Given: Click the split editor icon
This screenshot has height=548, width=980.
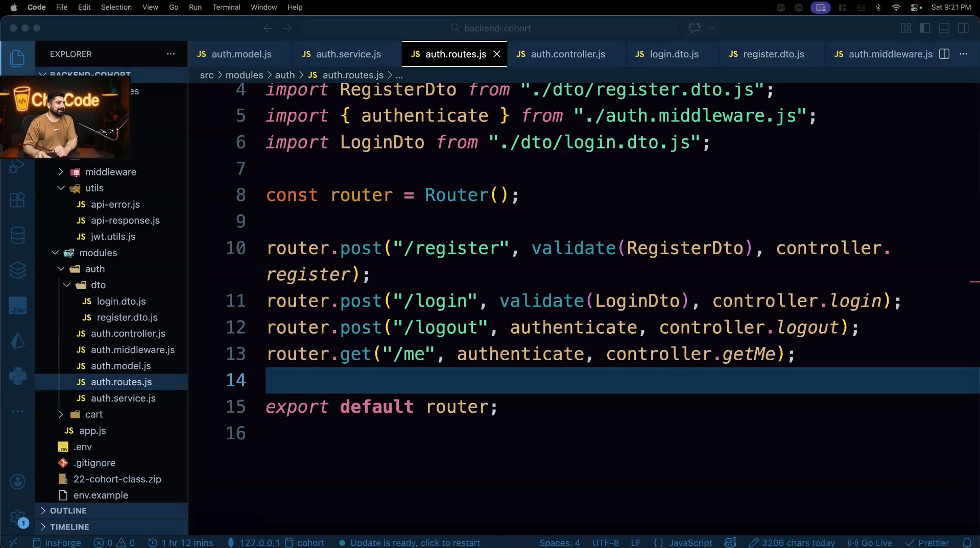Looking at the screenshot, I should tap(944, 54).
